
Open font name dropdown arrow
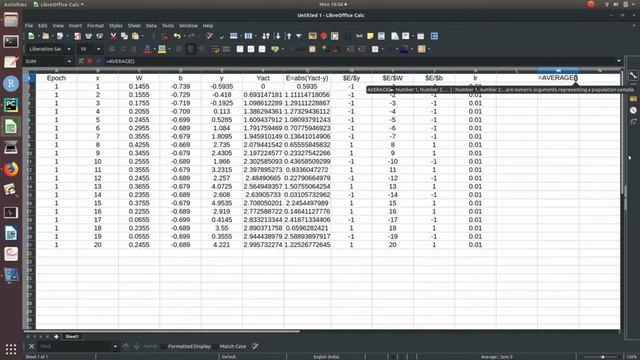point(69,49)
